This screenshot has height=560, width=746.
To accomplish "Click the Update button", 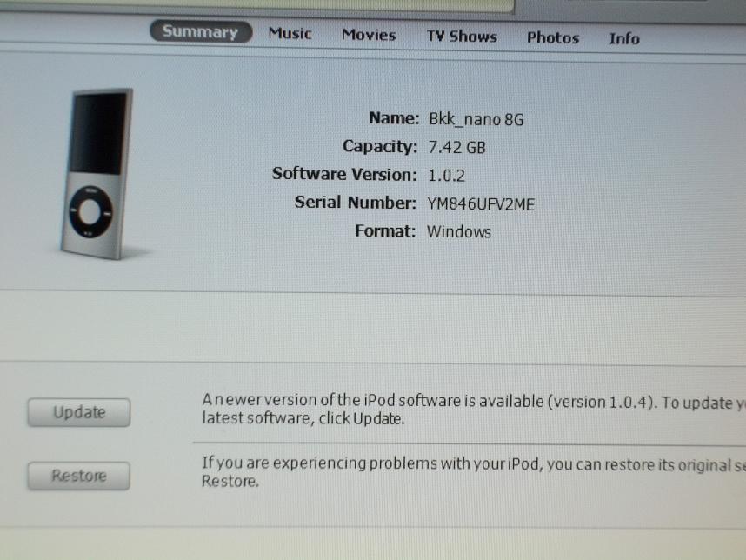I will pyautogui.click(x=78, y=412).
